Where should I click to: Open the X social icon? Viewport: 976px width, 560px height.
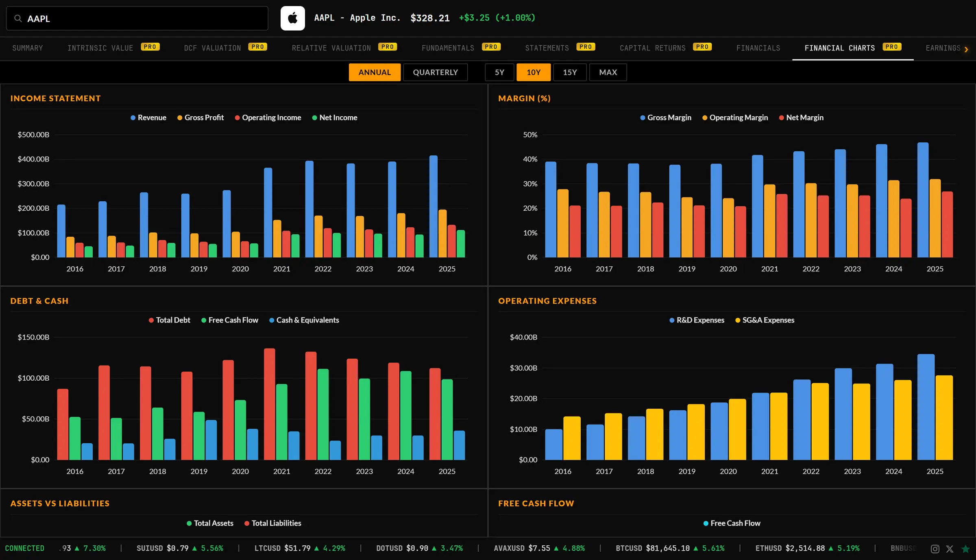[x=950, y=549]
